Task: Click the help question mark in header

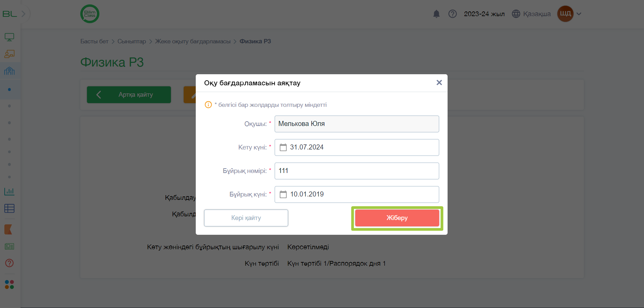Action: (x=452, y=14)
